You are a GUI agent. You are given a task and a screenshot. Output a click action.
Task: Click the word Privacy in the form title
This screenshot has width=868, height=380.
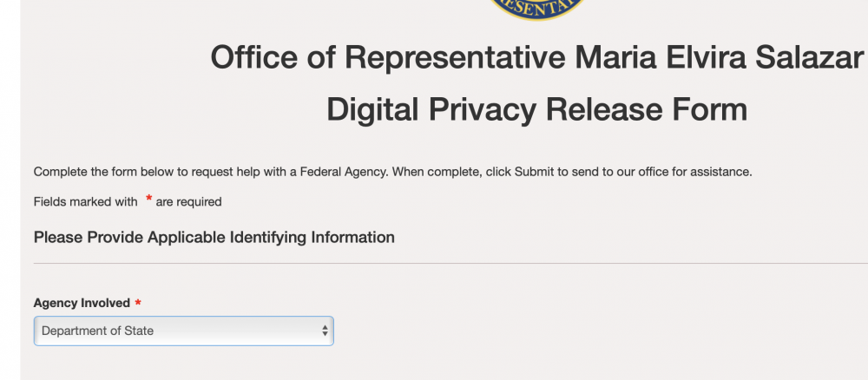coord(482,109)
